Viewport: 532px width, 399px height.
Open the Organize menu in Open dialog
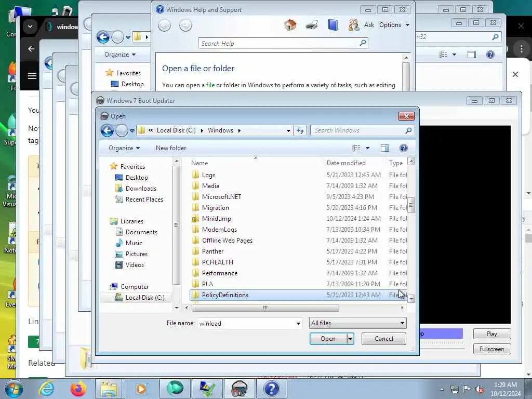tap(124, 148)
